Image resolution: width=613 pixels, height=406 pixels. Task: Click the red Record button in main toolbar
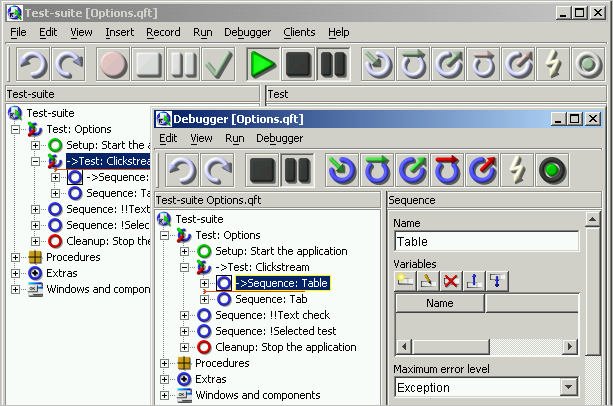tap(114, 65)
